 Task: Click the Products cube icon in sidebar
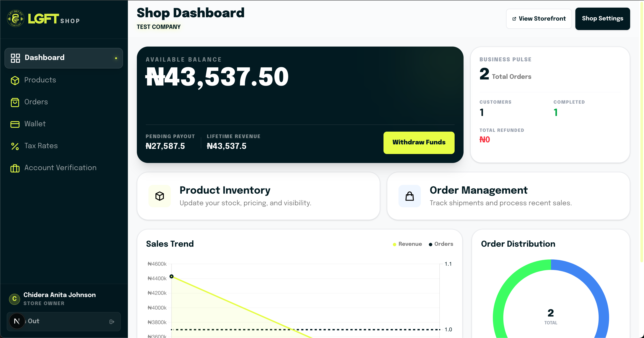pos(15,80)
